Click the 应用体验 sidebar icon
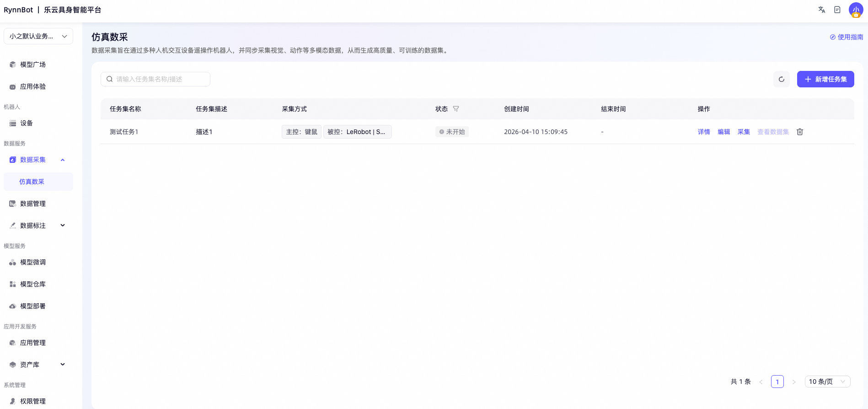 click(13, 86)
